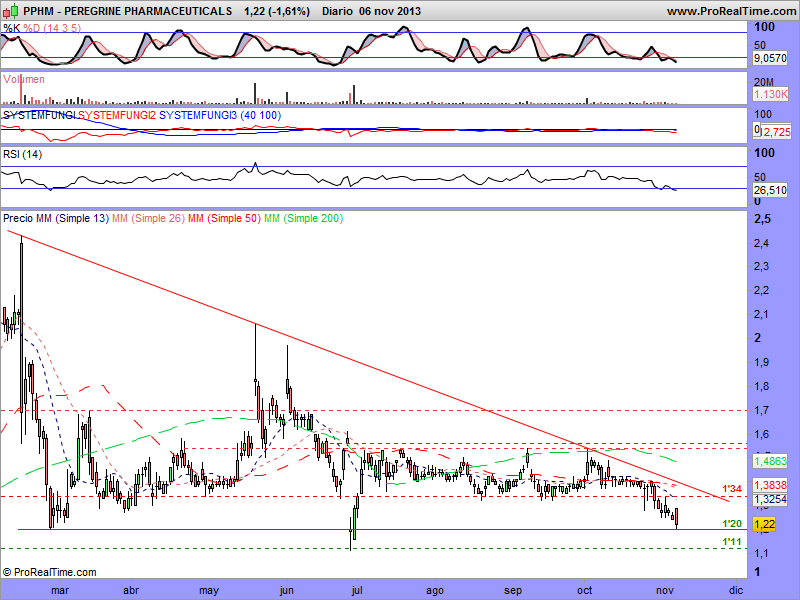Select the green support label 1'11
This screenshot has width=800, height=600.
[732, 541]
